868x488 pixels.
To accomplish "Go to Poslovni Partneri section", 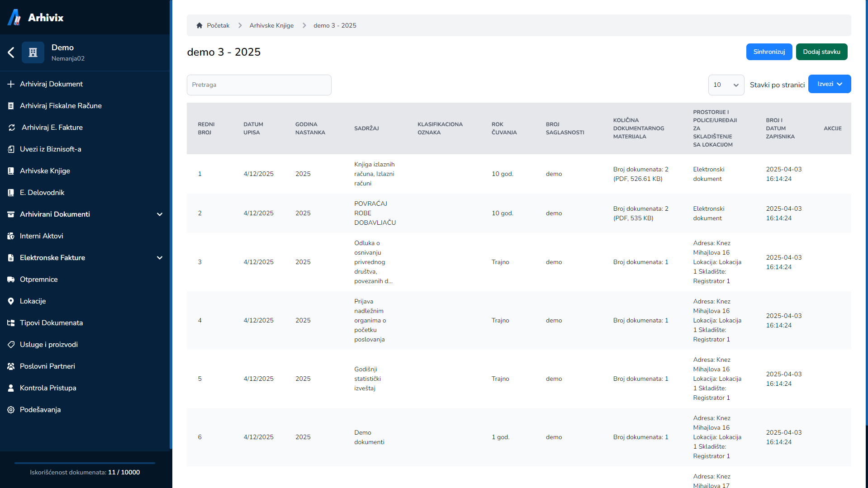I will pyautogui.click(x=47, y=366).
